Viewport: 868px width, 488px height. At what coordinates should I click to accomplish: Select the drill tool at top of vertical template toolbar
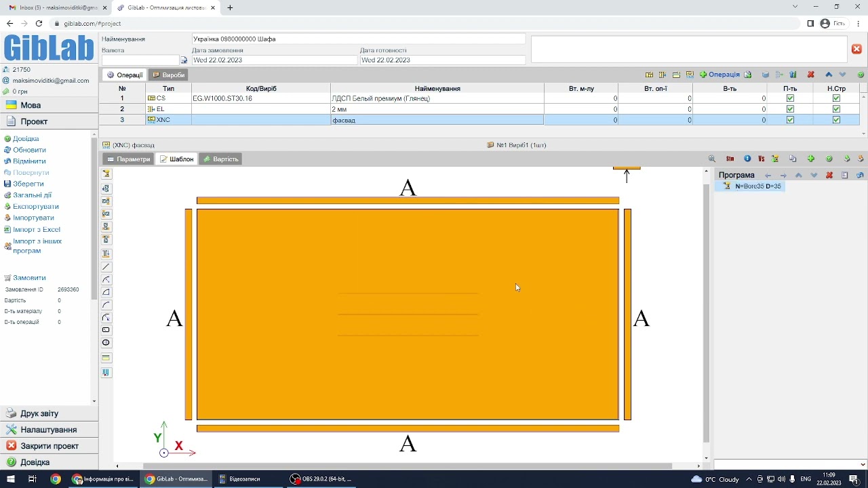click(x=106, y=174)
